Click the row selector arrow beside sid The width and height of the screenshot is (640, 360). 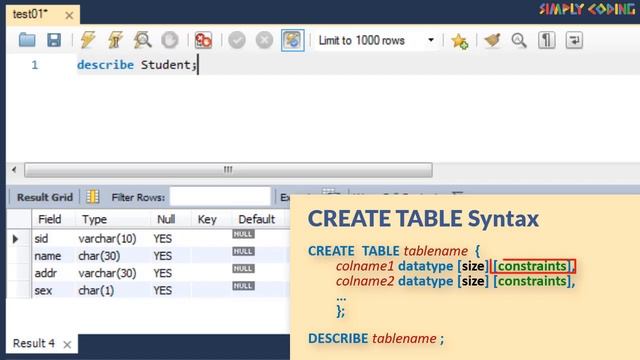pos(16,239)
